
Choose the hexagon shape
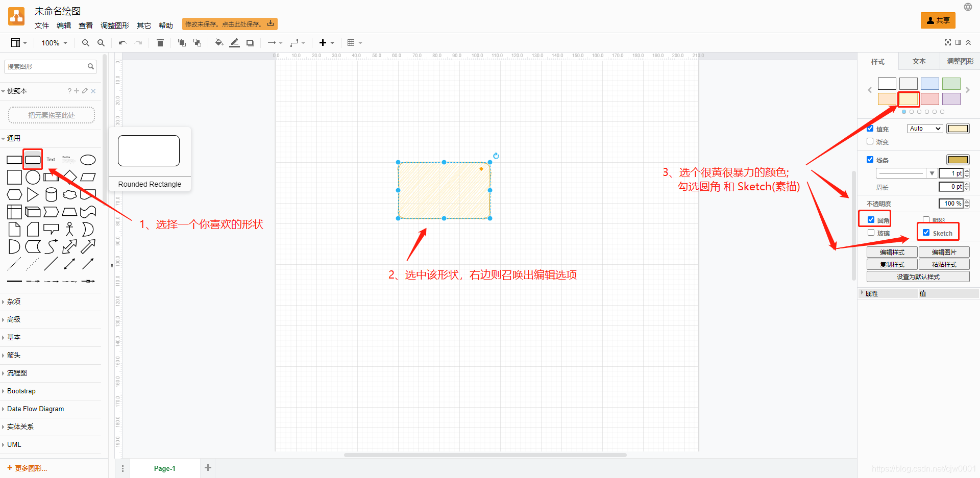pos(14,194)
